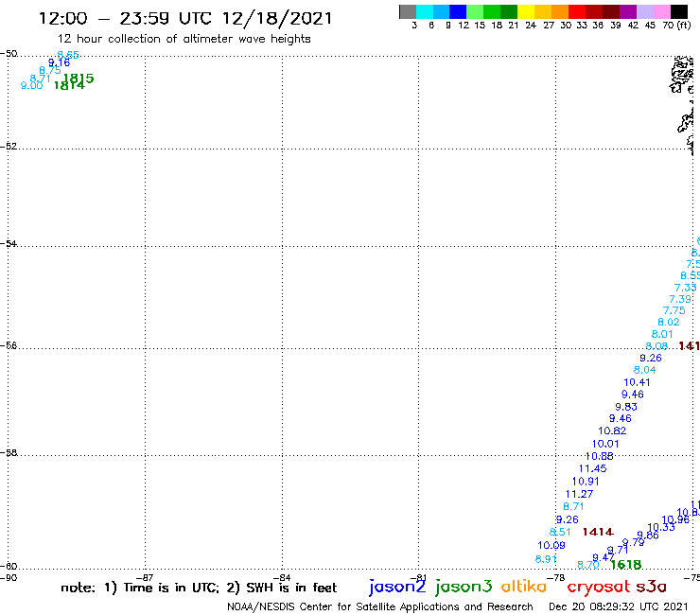Click the latitude axis label -58
The height and width of the screenshot is (615, 700).
(x=9, y=452)
